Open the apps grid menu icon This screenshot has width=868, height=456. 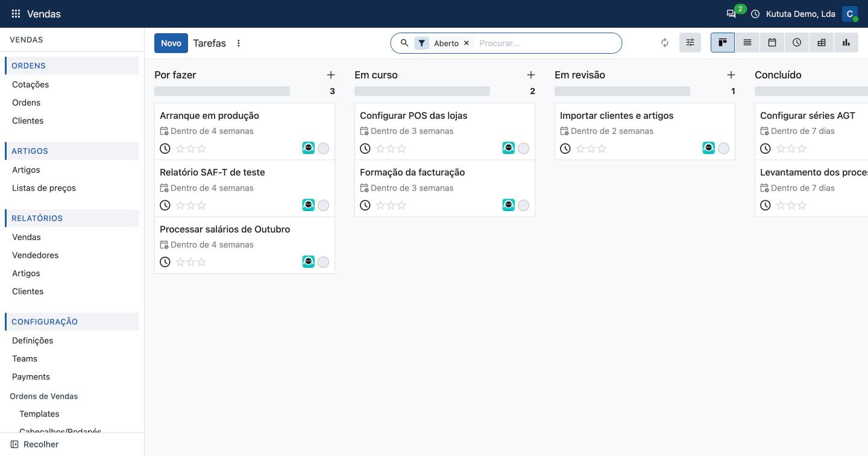pos(16,14)
